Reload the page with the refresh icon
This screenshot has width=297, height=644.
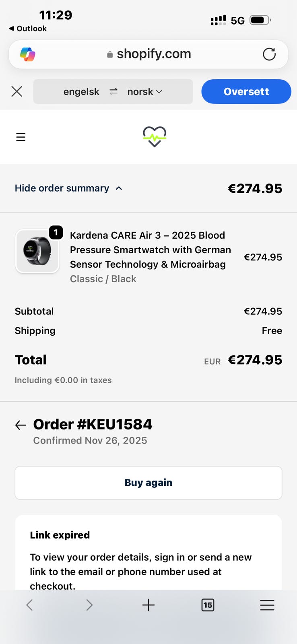269,54
